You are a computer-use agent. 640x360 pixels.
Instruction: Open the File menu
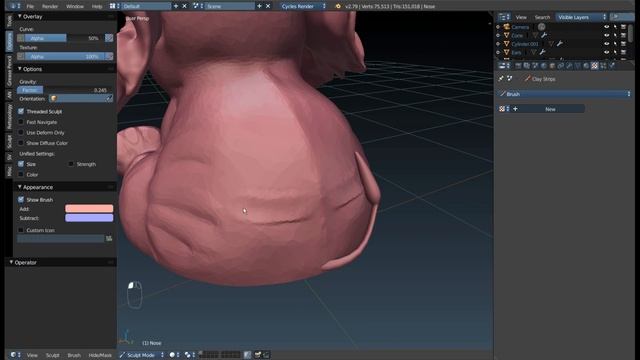30,6
